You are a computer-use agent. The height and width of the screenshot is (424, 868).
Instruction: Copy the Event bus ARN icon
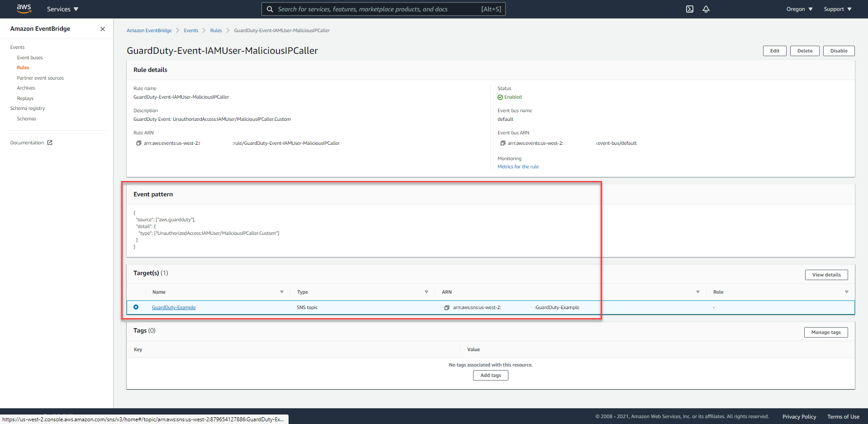point(503,143)
